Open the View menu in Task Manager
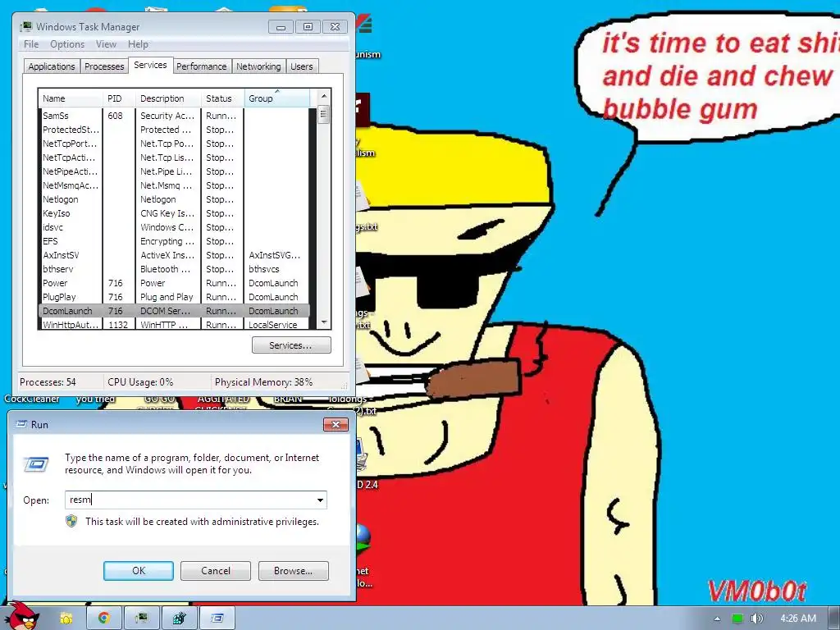 pos(106,44)
